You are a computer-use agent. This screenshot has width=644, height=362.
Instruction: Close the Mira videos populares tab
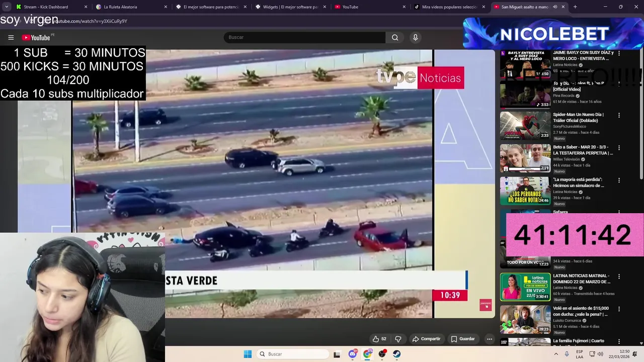[484, 7]
